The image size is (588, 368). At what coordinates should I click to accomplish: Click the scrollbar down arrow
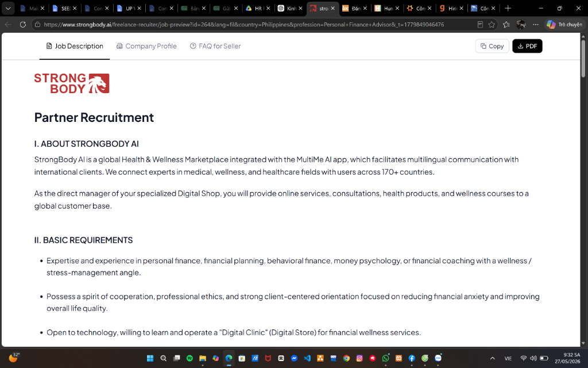[x=583, y=343]
